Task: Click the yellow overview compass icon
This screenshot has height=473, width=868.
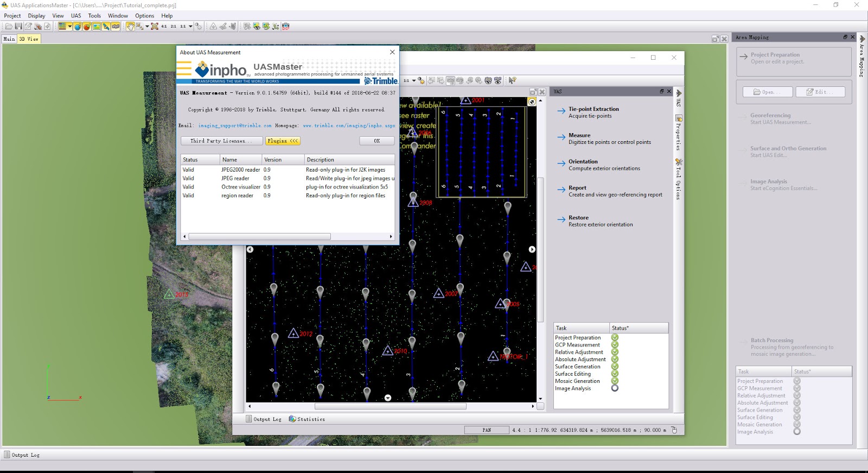Action: pyautogui.click(x=532, y=102)
